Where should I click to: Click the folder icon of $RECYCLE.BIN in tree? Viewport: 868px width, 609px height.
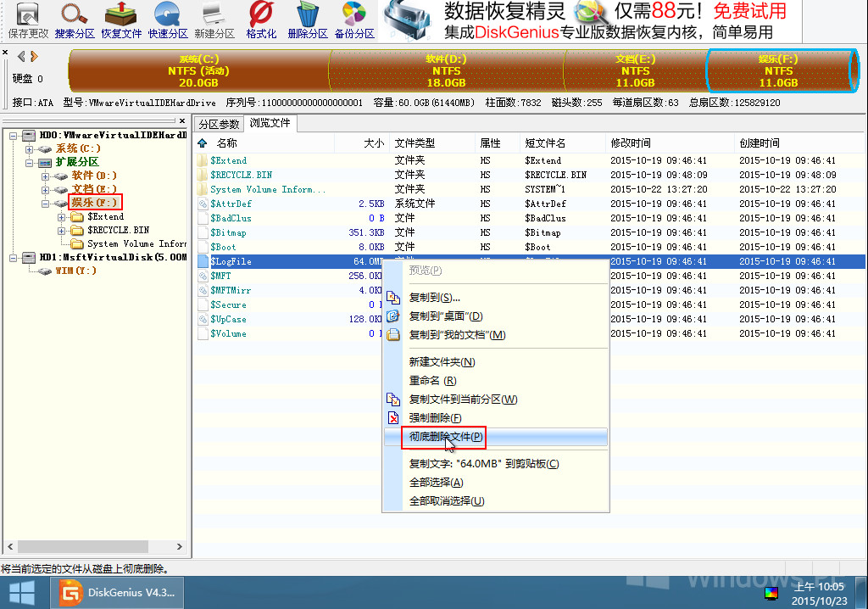coord(77,231)
